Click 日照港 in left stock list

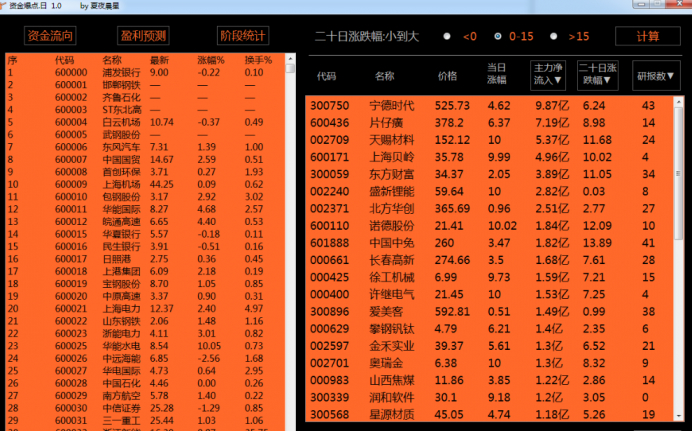coord(117,259)
